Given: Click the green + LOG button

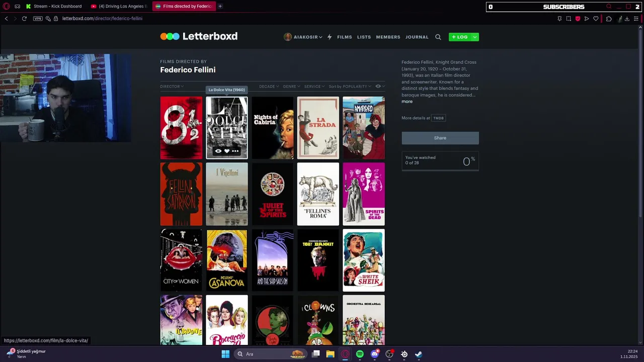Looking at the screenshot, I should coord(459,37).
